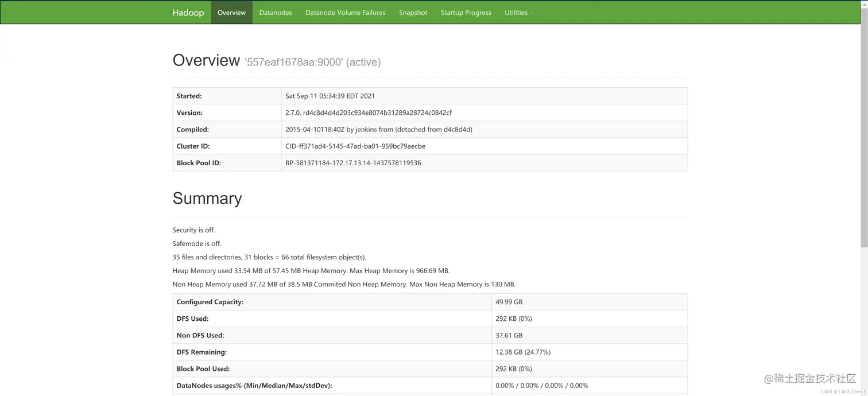Select the Overview page heading
Viewport: 868px width, 396px height.
click(x=276, y=60)
